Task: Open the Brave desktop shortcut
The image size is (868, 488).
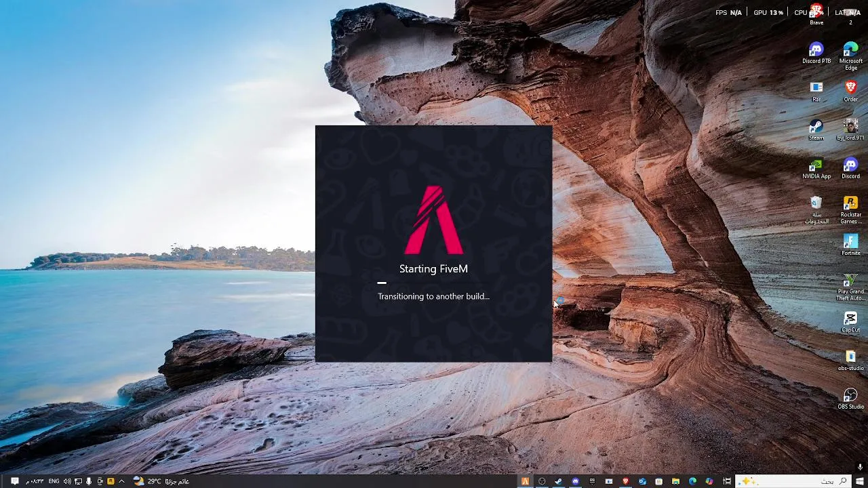Action: 816,14
